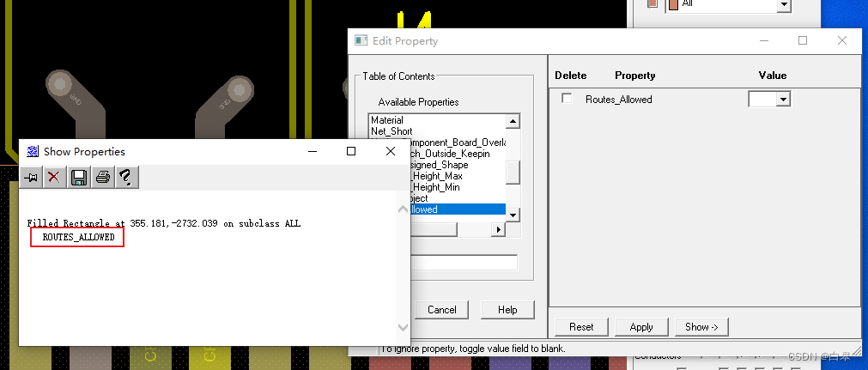
Task: Click the left GND via pad on board
Action: 60,85
